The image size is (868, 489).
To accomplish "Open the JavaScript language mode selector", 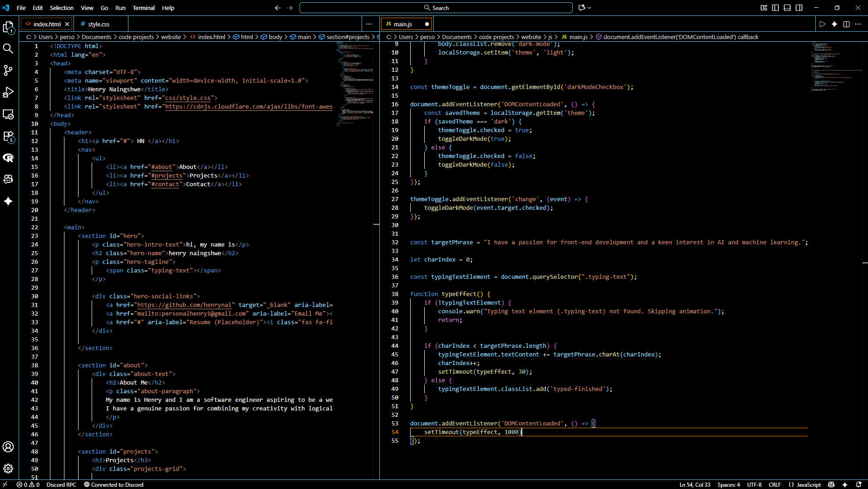I will [809, 484].
